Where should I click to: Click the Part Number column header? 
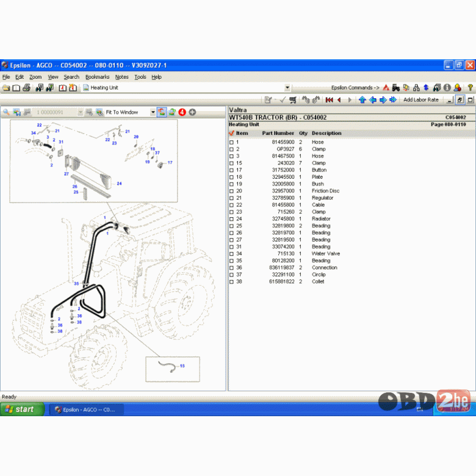[278, 133]
